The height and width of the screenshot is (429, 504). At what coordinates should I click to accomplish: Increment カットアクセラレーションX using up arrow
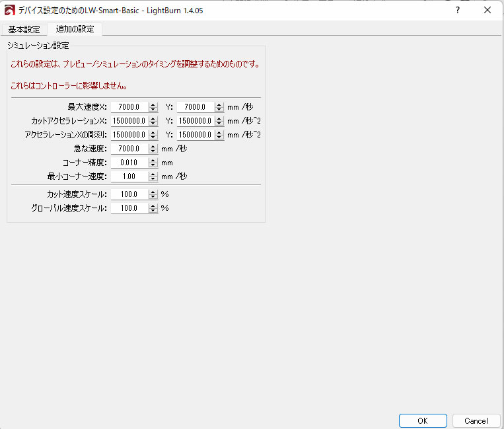click(153, 118)
